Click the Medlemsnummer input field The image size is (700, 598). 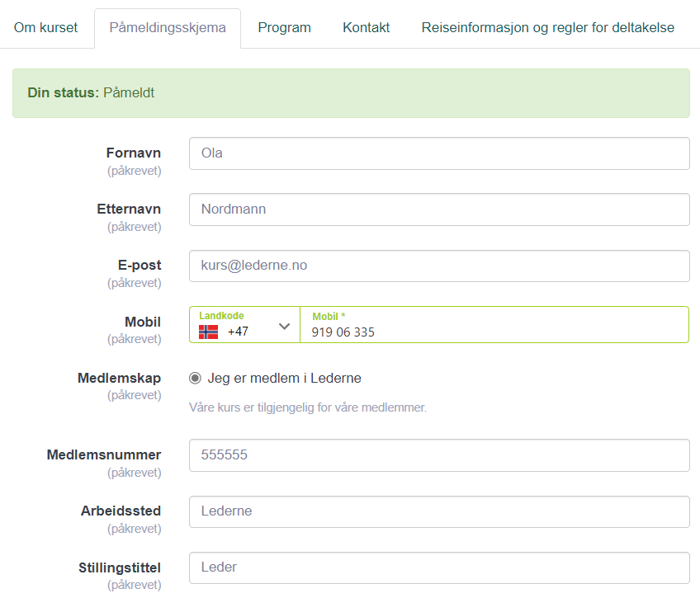(439, 455)
